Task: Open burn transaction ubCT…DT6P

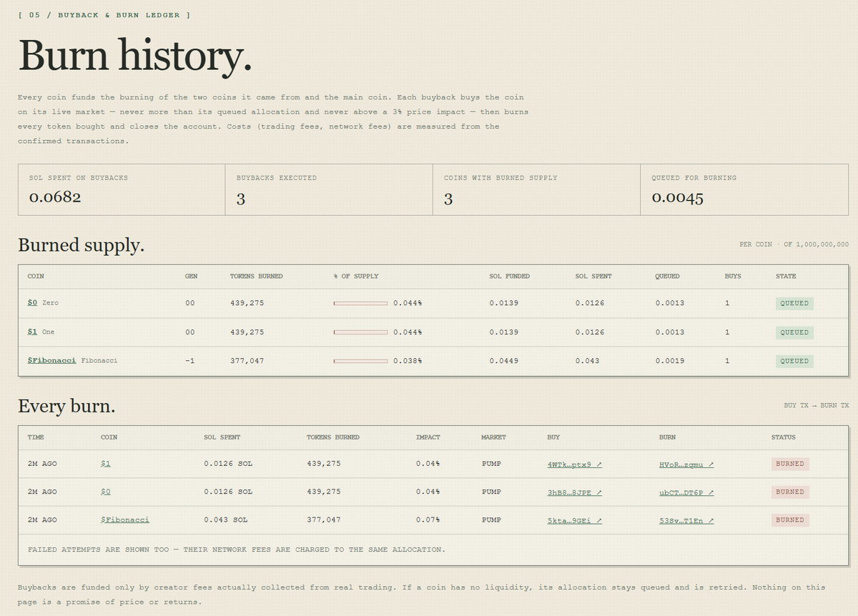Action: (686, 492)
